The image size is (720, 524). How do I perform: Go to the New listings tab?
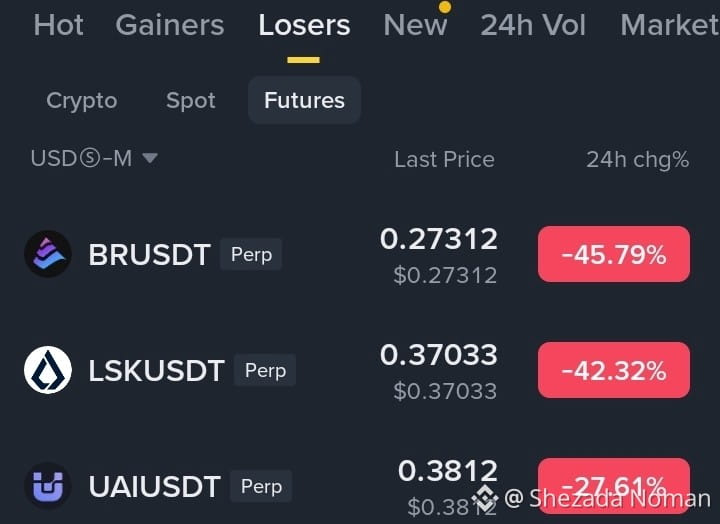click(415, 25)
